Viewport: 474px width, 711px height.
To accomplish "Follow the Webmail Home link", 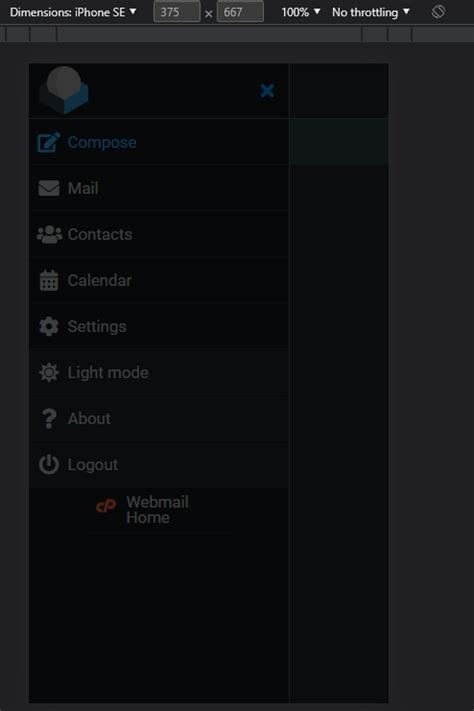I will tap(143, 510).
